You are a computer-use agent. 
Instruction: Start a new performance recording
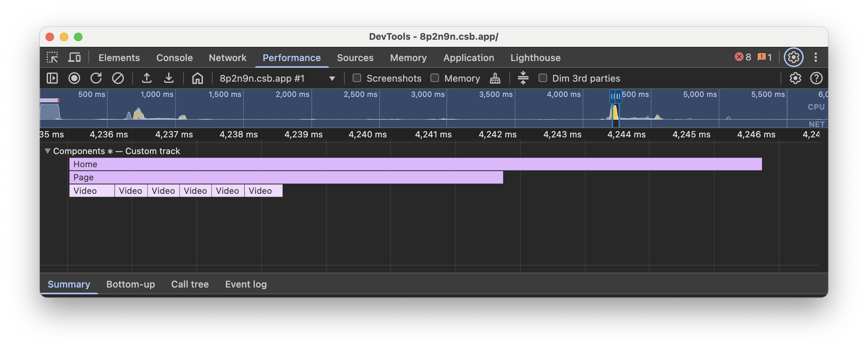click(74, 78)
